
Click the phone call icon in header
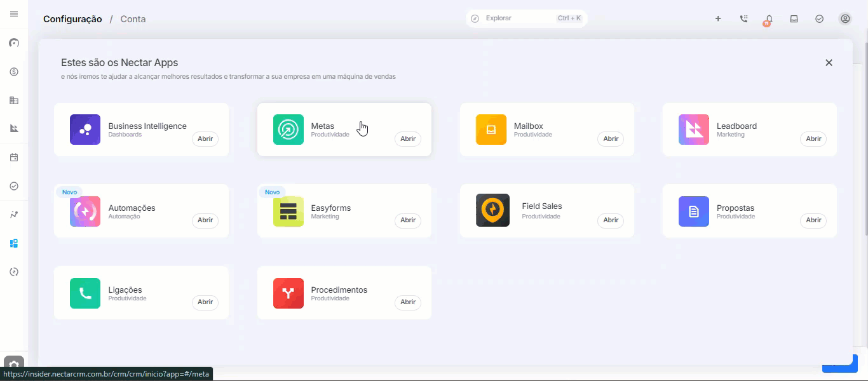(743, 19)
